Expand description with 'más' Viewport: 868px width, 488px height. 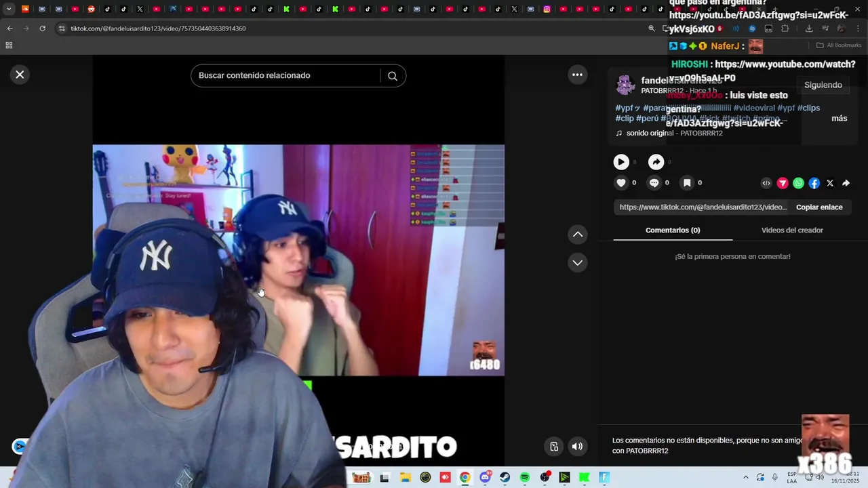(840, 119)
